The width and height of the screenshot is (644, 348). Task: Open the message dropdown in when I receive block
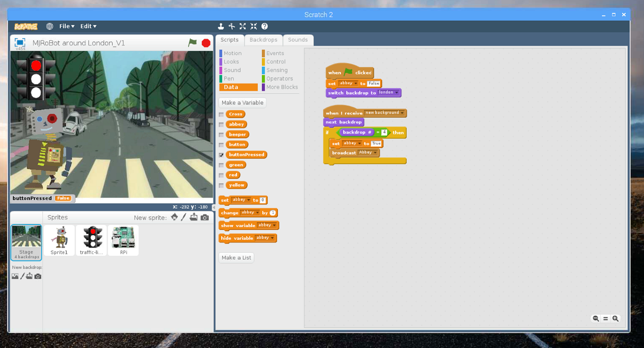coord(401,113)
